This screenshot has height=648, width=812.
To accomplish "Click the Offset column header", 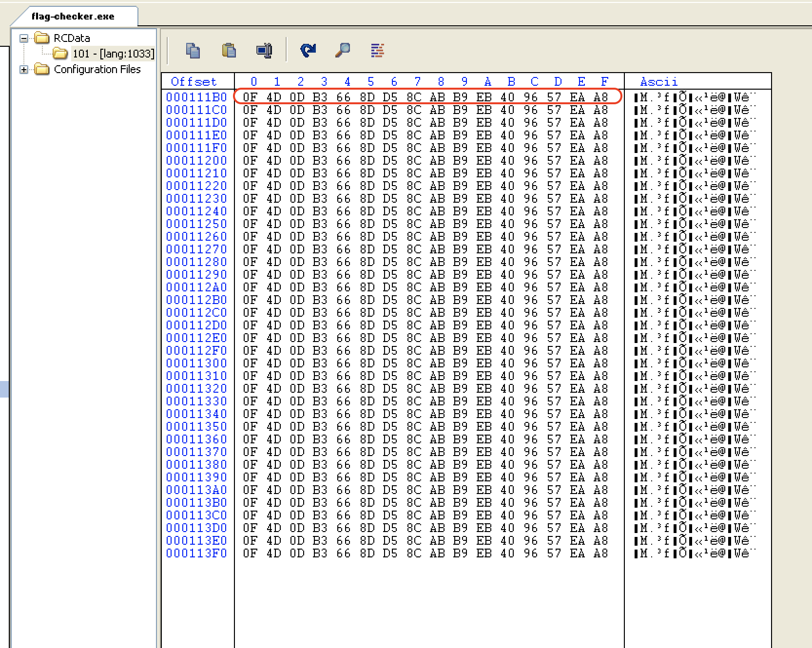I will [x=193, y=81].
